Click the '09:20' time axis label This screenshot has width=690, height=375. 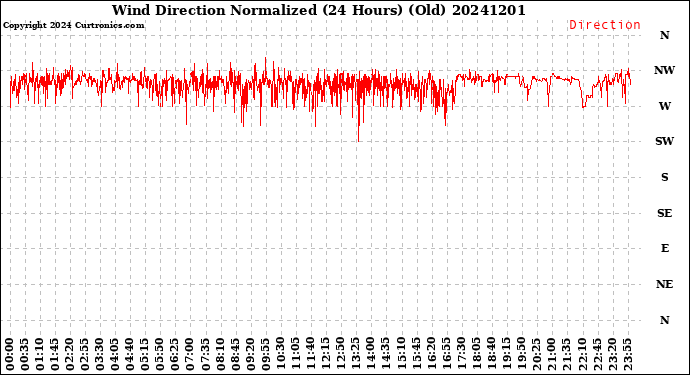point(250,354)
